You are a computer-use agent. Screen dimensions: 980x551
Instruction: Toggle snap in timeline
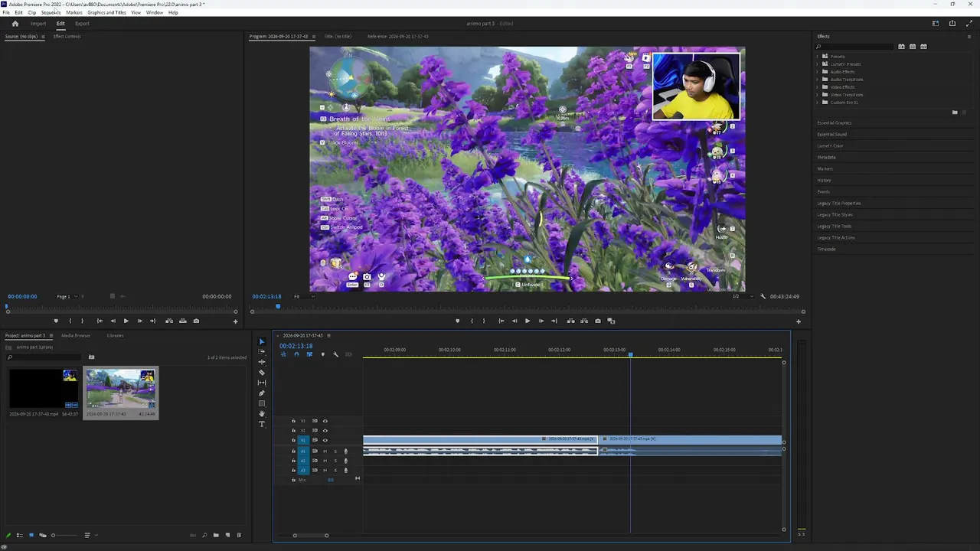tap(296, 354)
